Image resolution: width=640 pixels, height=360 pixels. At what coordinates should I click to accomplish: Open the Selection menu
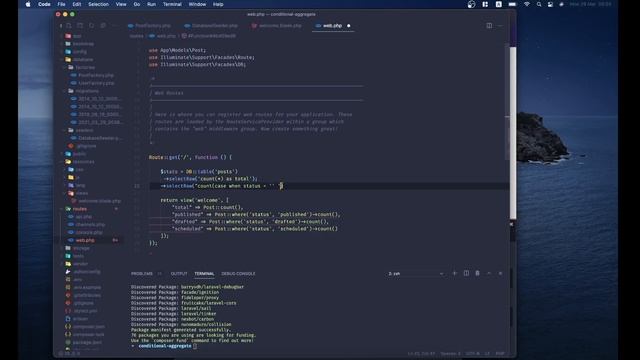pyautogui.click(x=98, y=4)
